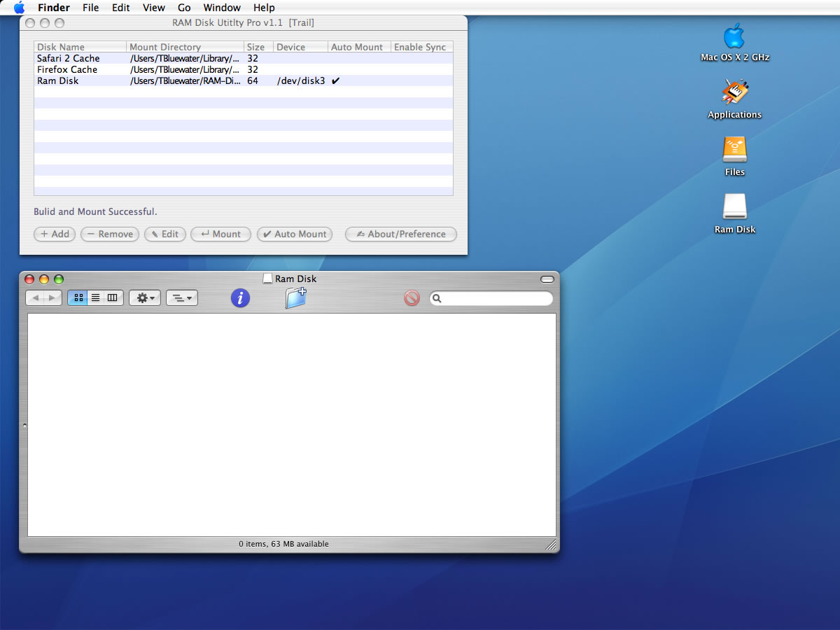Image resolution: width=840 pixels, height=630 pixels.
Task: Click the Add button in RAM Disk Utility
Action: pos(55,234)
